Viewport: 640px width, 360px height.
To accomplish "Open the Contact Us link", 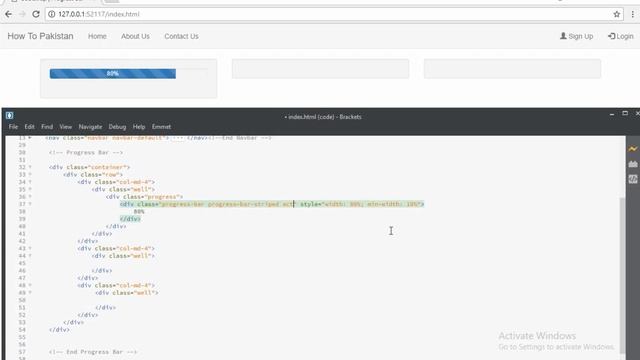I will pyautogui.click(x=181, y=36).
